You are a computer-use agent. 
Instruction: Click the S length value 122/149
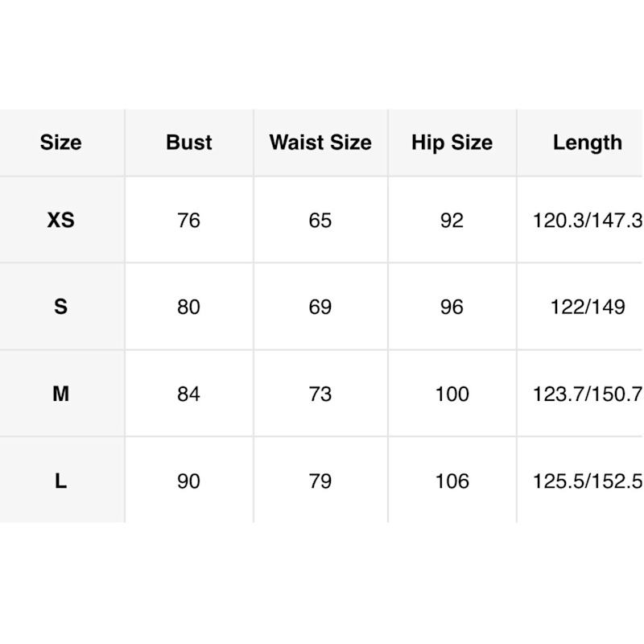pyautogui.click(x=588, y=307)
